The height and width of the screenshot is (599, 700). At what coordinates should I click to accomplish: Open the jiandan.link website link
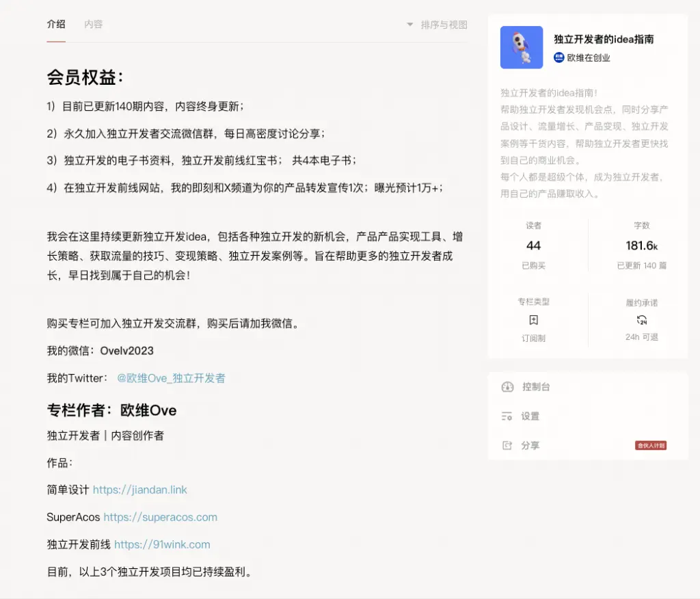tap(139, 490)
